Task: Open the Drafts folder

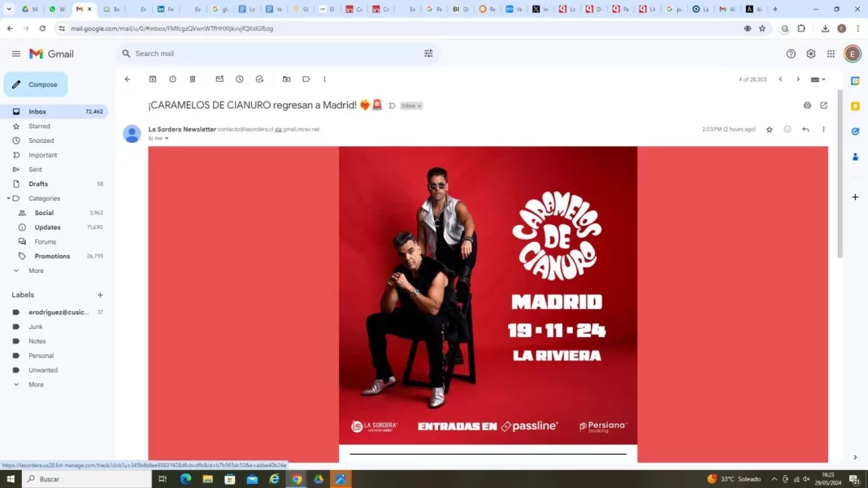Action: coord(38,184)
